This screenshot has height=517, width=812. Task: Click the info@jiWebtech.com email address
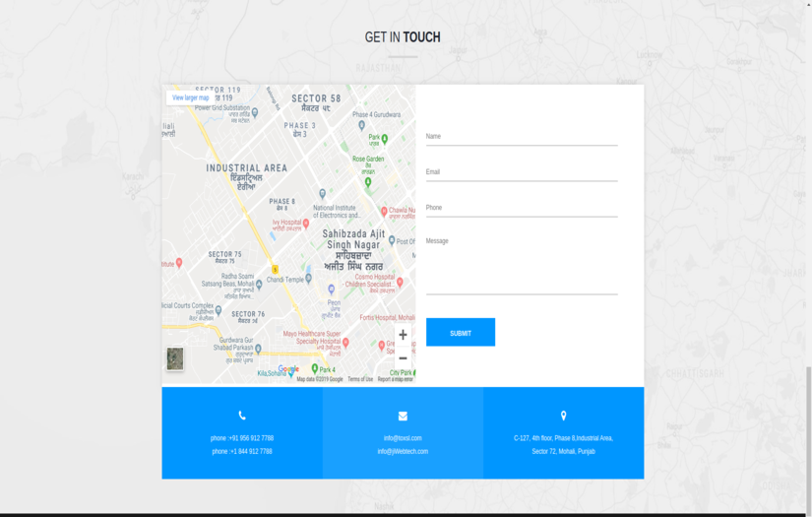point(403,451)
